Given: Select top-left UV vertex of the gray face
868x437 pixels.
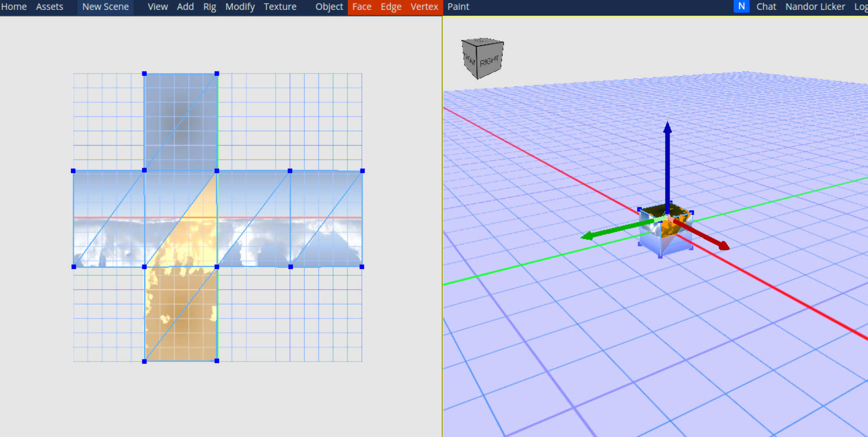Looking at the screenshot, I should 144,74.
